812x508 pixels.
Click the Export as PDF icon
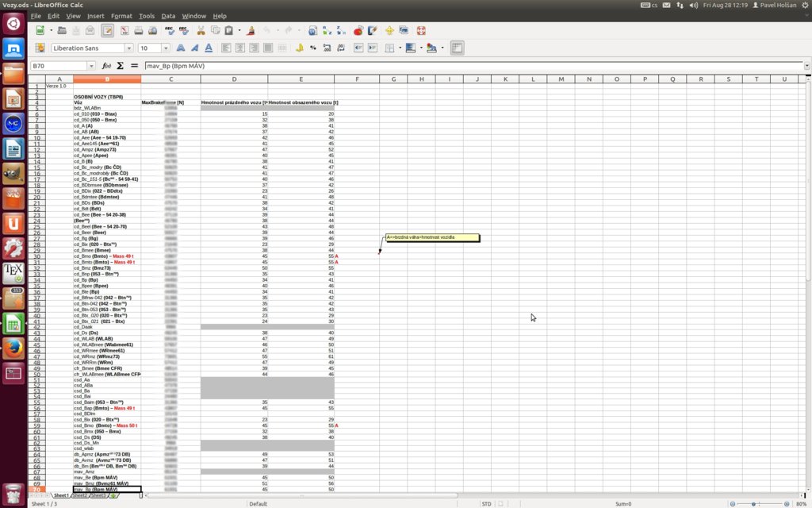(x=123, y=31)
